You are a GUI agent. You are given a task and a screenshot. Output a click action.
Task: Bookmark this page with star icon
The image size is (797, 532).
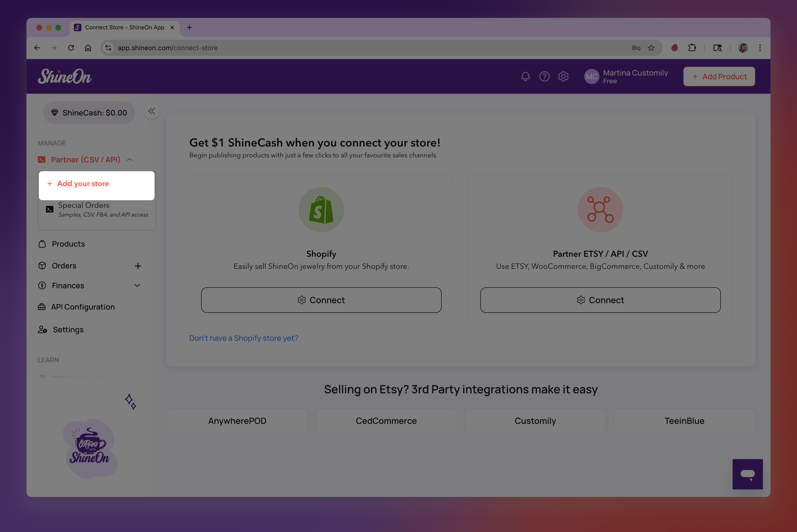(x=651, y=48)
